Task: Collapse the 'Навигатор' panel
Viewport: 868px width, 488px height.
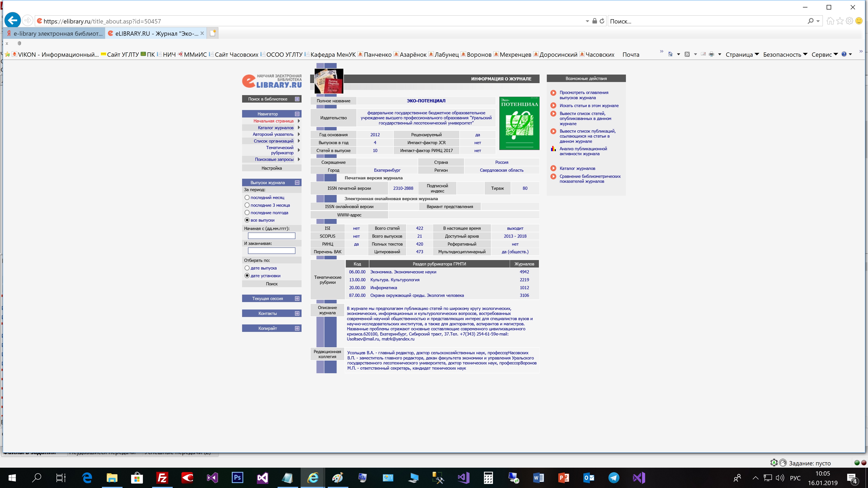Action: tap(297, 114)
